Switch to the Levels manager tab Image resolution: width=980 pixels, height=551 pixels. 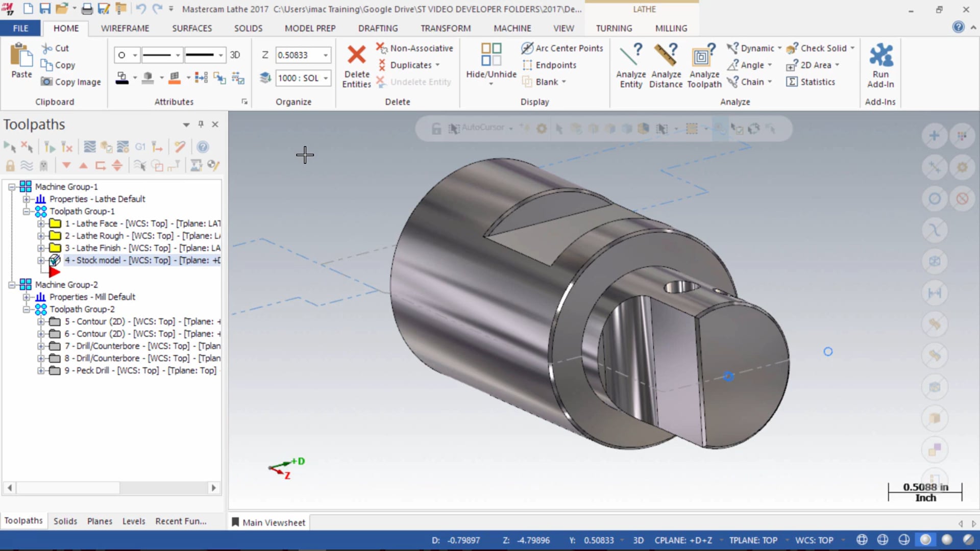pyautogui.click(x=133, y=521)
